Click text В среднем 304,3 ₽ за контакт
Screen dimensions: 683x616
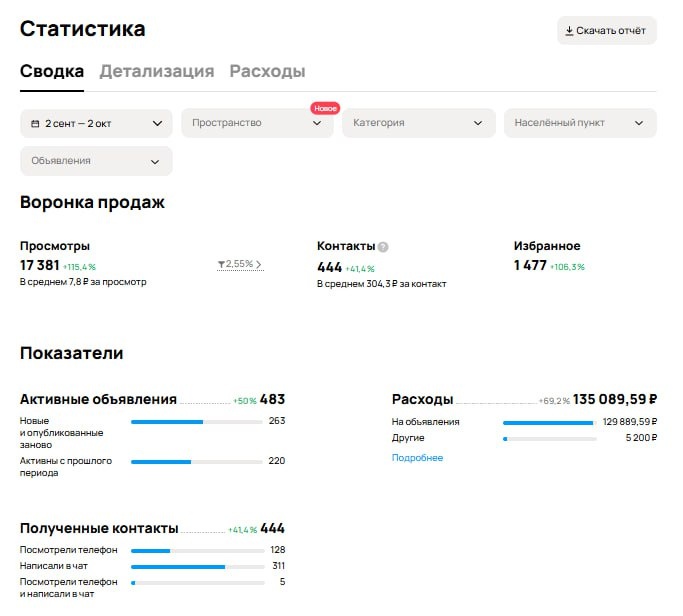382,284
